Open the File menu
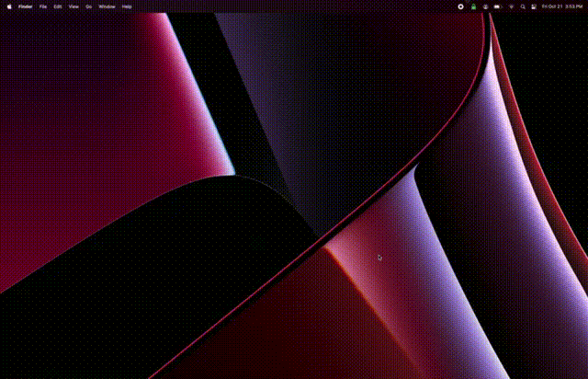 (x=43, y=6)
